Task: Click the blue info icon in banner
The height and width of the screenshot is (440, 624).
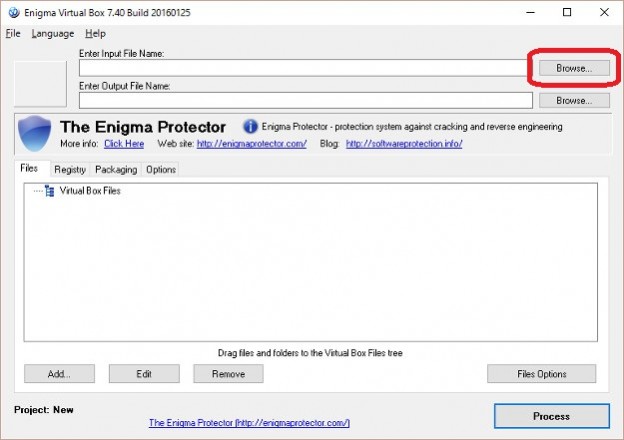Action: 250,127
